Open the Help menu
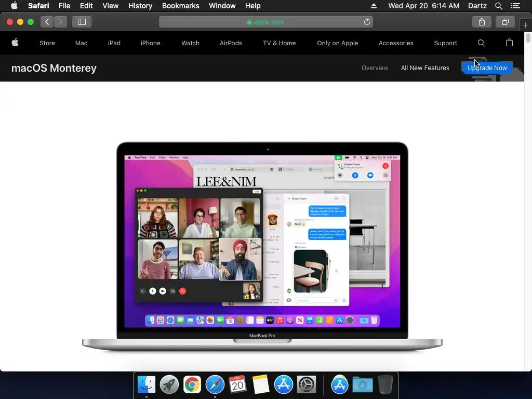Screen dimensions: 532x399 click(253, 6)
